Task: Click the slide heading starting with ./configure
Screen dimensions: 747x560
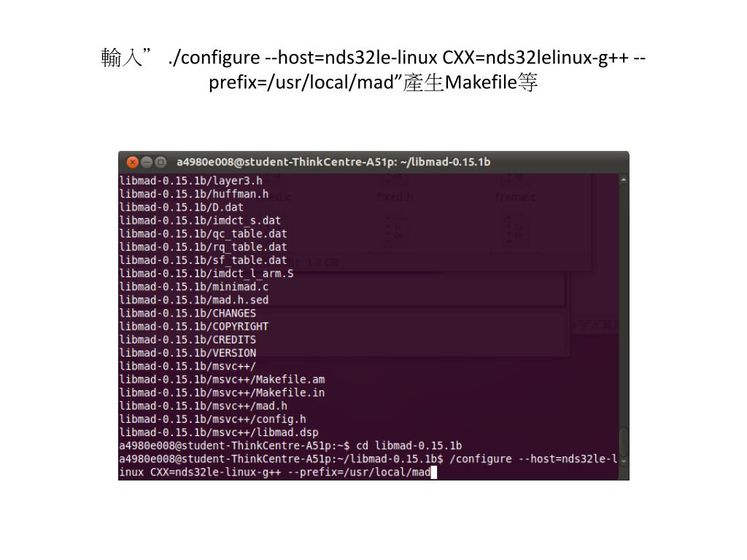Action: point(373,69)
